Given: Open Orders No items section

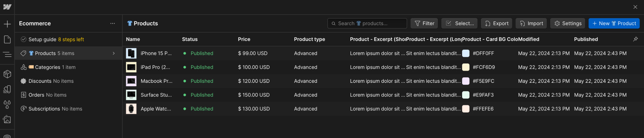Looking at the screenshot, I should (69, 95).
